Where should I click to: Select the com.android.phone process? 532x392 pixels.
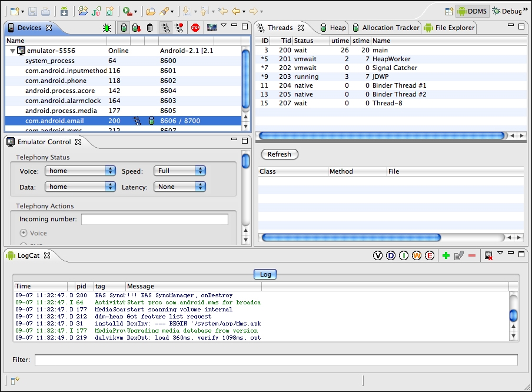123,81
